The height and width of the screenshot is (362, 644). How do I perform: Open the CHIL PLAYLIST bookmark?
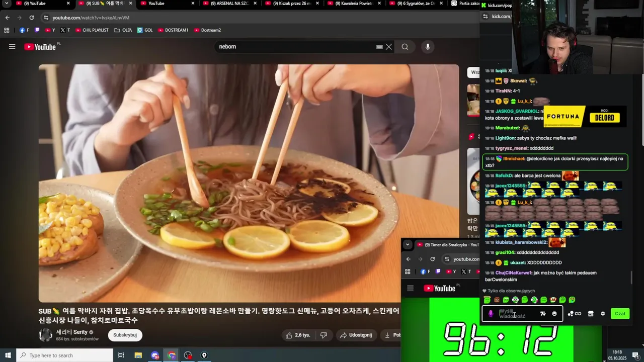[92, 30]
